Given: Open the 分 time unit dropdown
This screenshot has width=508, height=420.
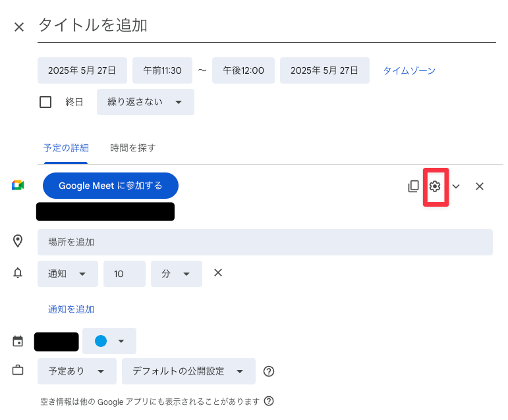Looking at the screenshot, I should click(x=176, y=274).
